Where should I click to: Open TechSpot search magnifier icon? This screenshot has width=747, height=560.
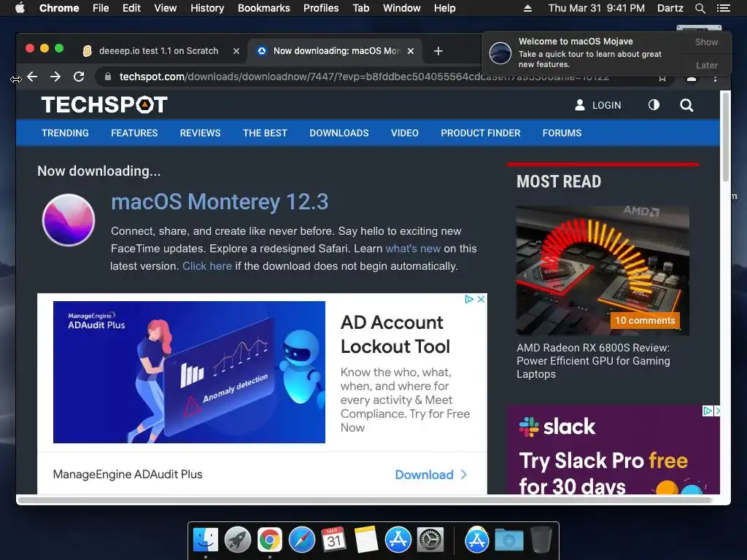(x=686, y=105)
